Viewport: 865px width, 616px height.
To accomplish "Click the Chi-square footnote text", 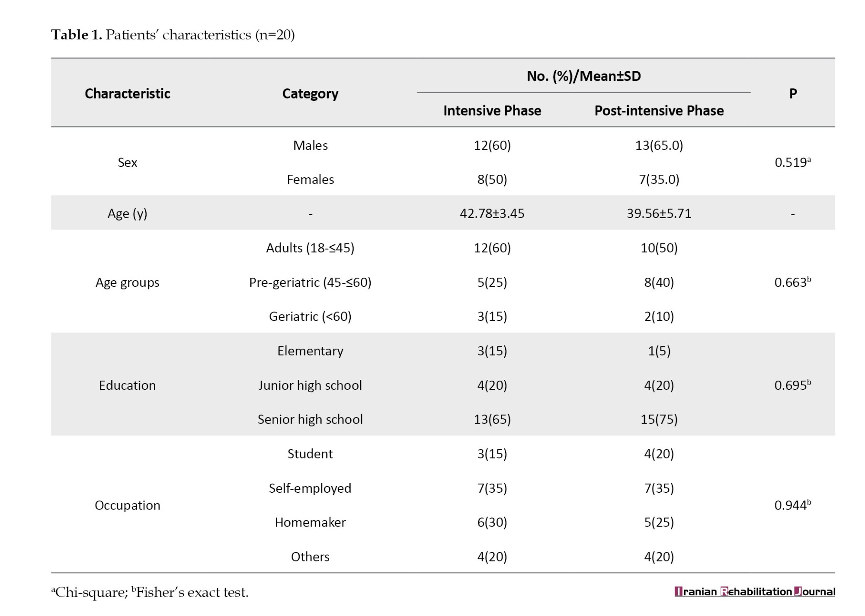I will (90, 592).
